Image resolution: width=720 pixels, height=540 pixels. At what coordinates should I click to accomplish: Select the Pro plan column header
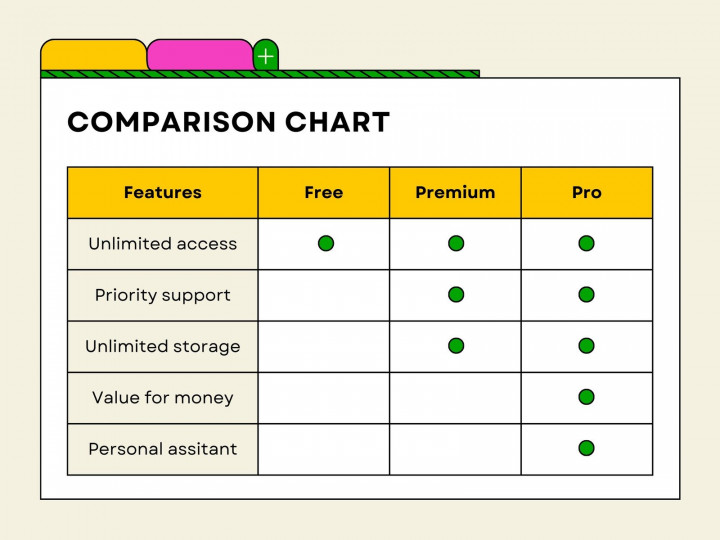coord(587,193)
